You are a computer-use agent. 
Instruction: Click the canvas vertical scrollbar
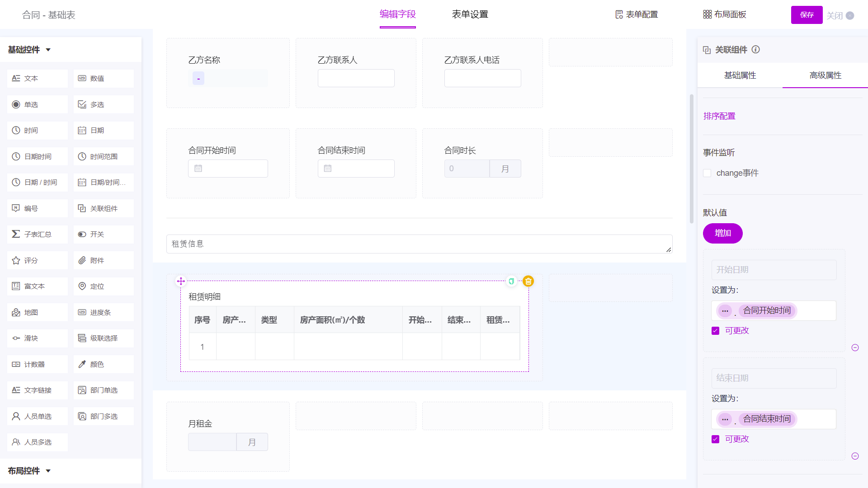(x=692, y=159)
